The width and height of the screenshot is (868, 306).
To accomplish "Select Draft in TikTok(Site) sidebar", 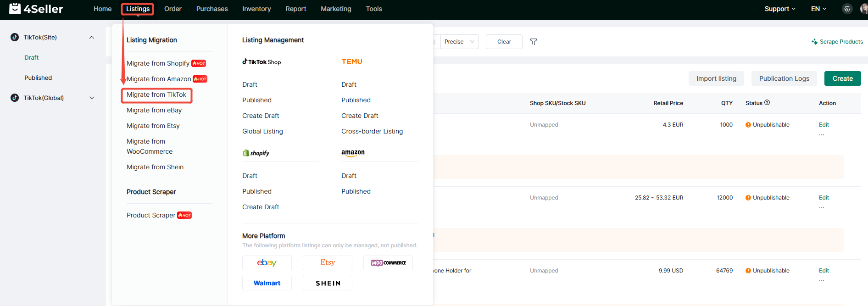I will click(31, 57).
